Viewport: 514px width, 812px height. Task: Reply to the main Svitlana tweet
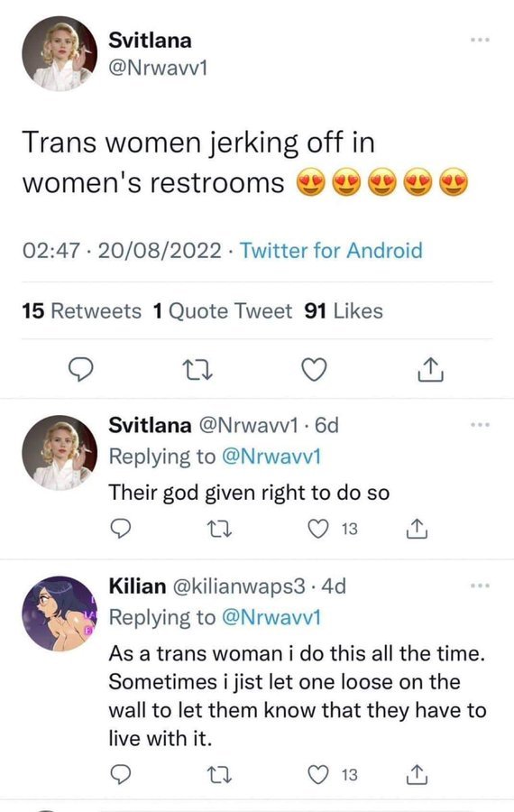point(81,369)
